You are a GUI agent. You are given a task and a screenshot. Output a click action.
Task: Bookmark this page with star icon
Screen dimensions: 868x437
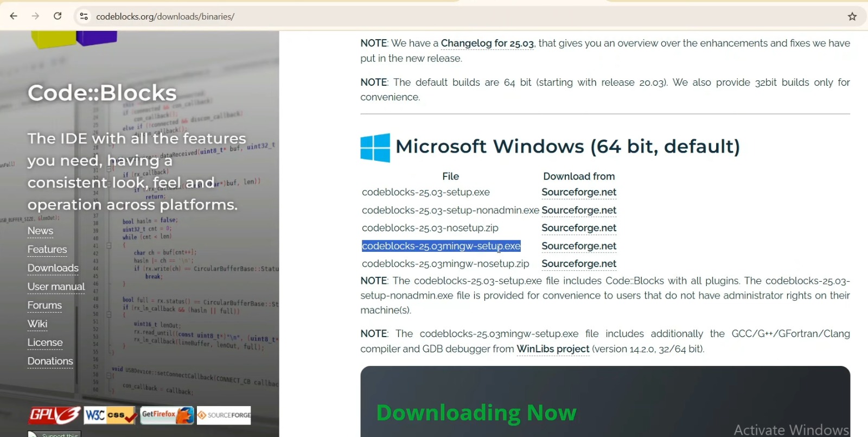(852, 16)
